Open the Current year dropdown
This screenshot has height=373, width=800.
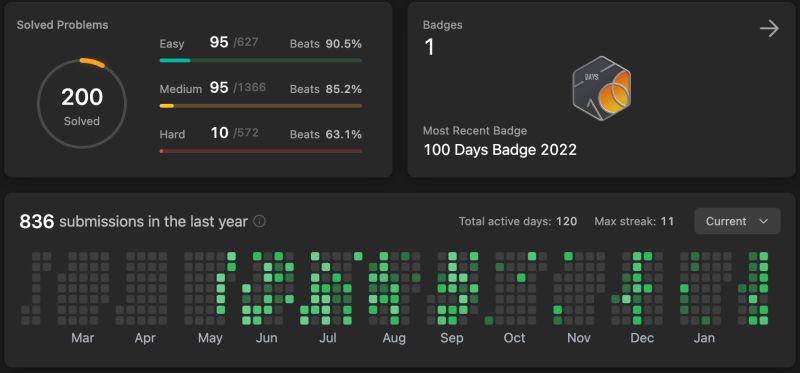[737, 221]
